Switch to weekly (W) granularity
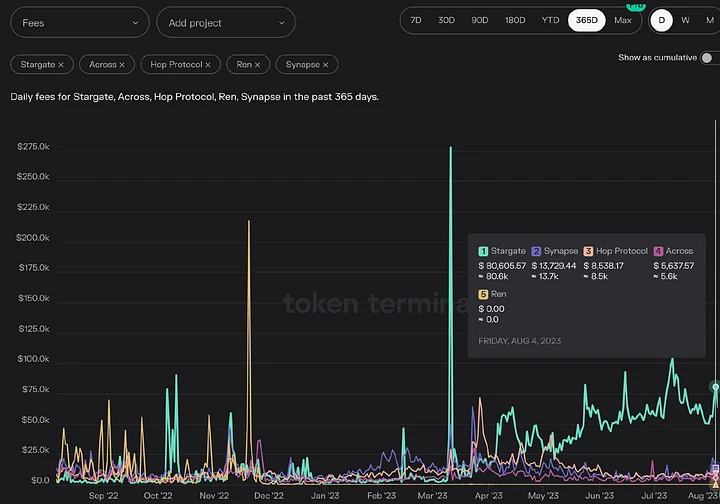 [x=685, y=20]
